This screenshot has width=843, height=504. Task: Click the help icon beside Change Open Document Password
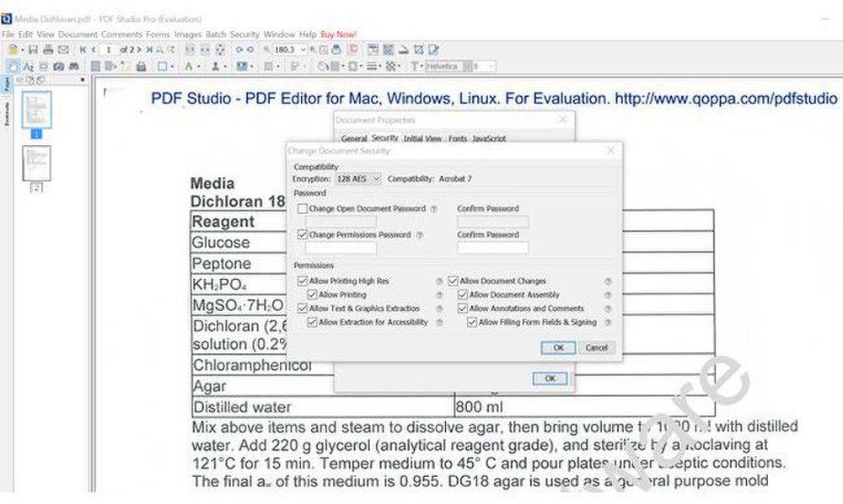(434, 209)
